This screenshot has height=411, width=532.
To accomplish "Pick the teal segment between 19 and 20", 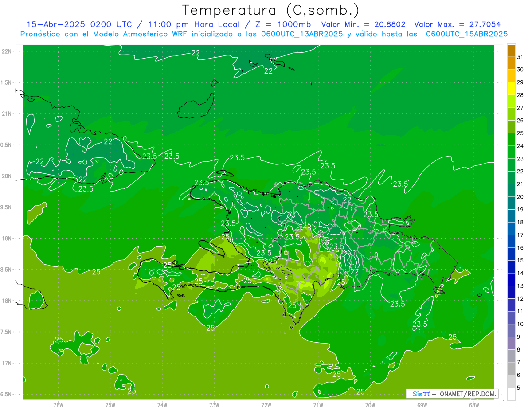I will [511, 203].
